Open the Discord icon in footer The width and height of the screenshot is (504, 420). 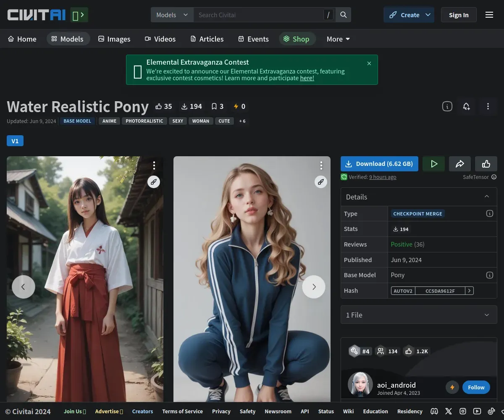point(434,411)
